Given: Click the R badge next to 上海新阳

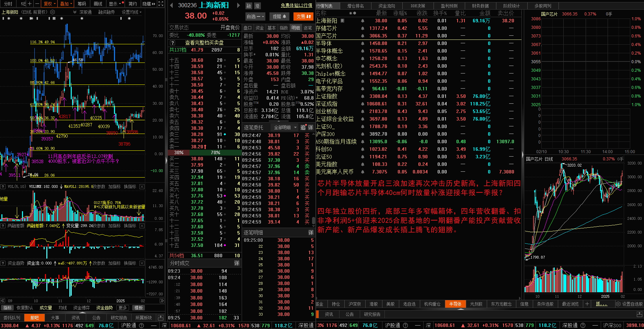Looking at the screenshot, I should tap(342, 21).
